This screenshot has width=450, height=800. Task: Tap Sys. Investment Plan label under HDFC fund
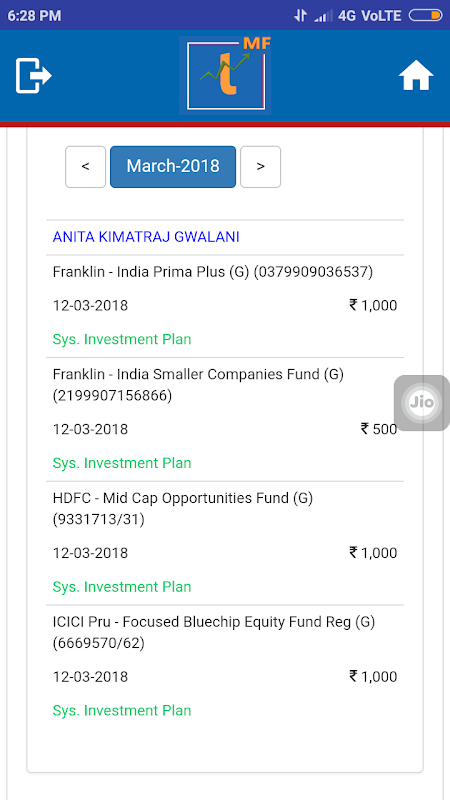[122, 587]
